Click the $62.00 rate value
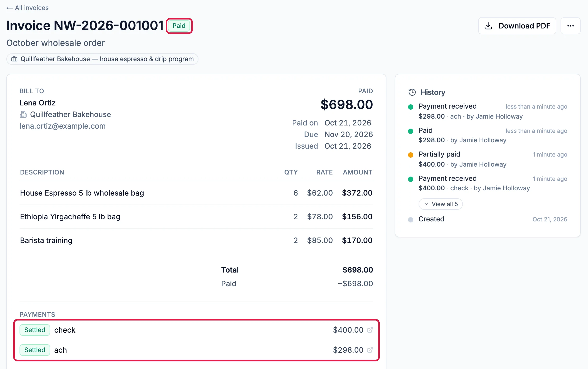 [320, 193]
